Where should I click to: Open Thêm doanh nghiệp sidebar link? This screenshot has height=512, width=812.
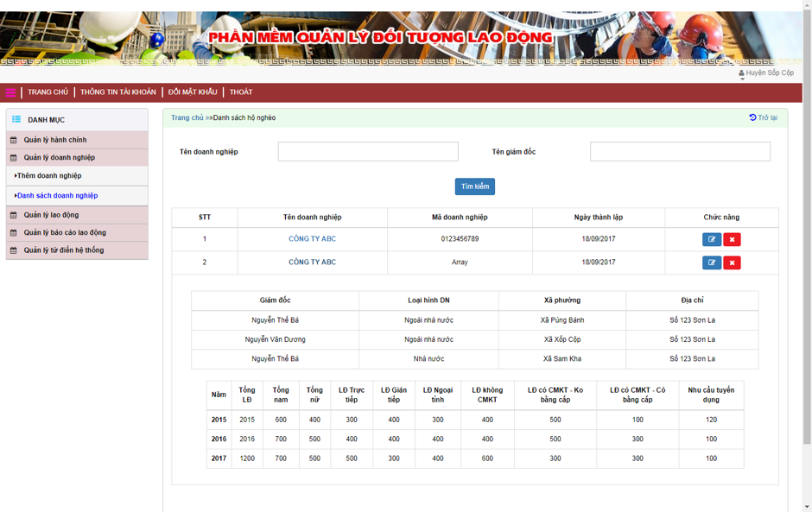[49, 176]
